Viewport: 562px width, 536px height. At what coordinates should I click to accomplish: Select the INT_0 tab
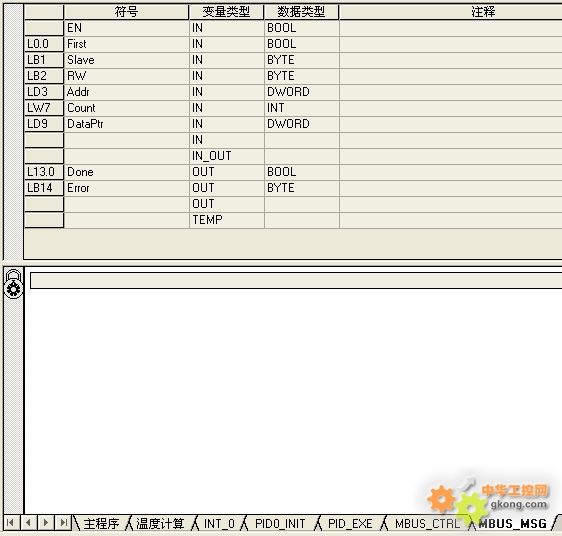pos(219,523)
